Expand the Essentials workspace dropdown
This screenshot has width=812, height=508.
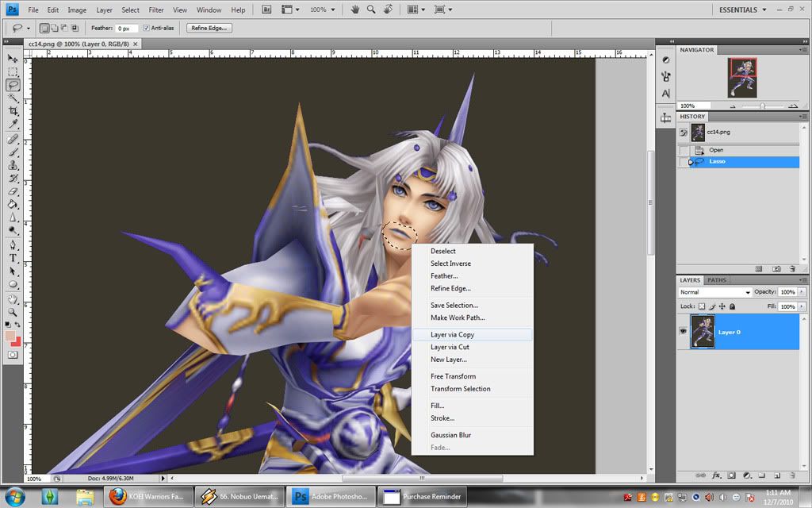(x=741, y=10)
